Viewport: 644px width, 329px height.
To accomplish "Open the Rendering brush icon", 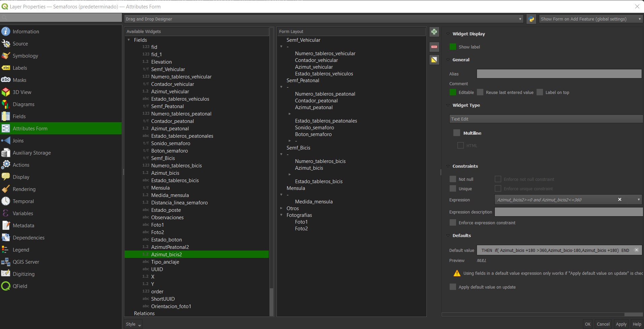I will (x=6, y=189).
